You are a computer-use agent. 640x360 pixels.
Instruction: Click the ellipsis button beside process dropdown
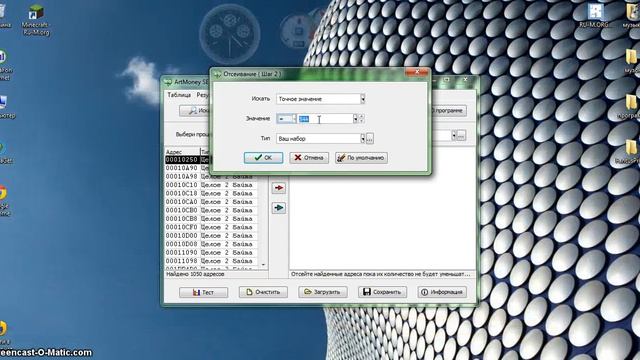(461, 136)
